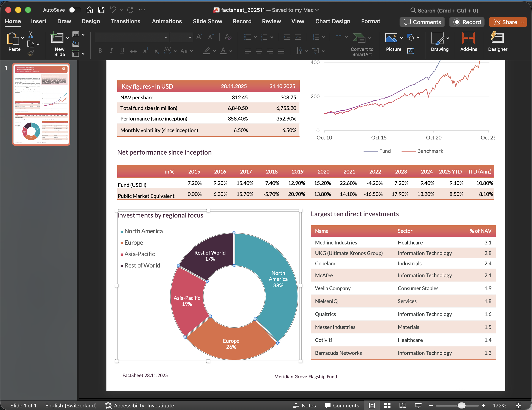Start a Recording
This screenshot has height=410, width=532.
(x=466, y=22)
